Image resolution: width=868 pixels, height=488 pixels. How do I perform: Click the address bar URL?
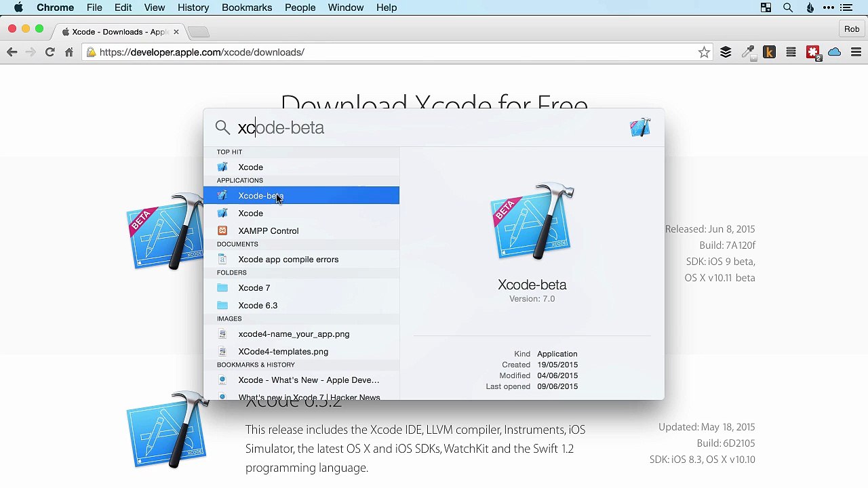(201, 52)
